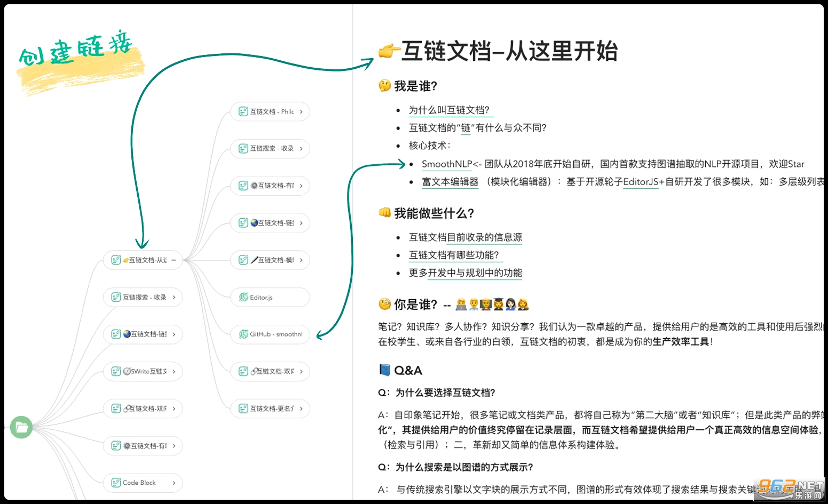This screenshot has width=828, height=504.
Task: Click the document icon on SWrite互链文 node
Action: click(116, 371)
